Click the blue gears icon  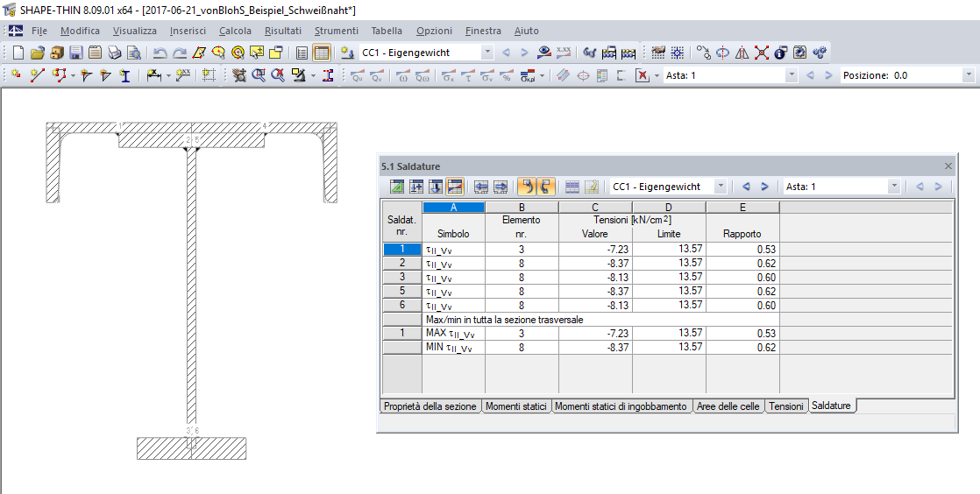820,53
